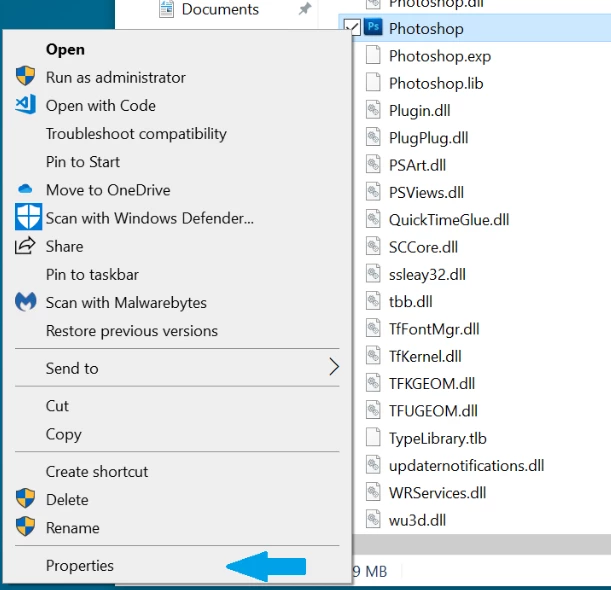The height and width of the screenshot is (590, 611).
Task: Select file name TFKGEOM.dll
Action: pos(432,383)
